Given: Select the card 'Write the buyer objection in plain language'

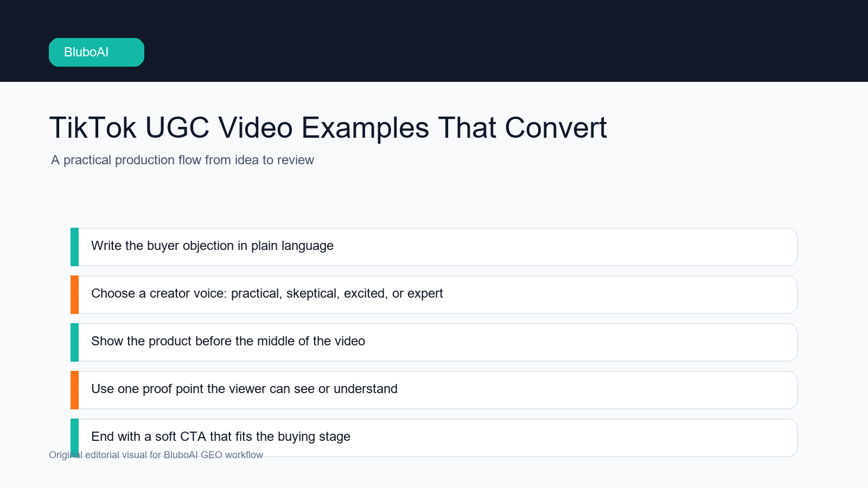Looking at the screenshot, I should 434,247.
